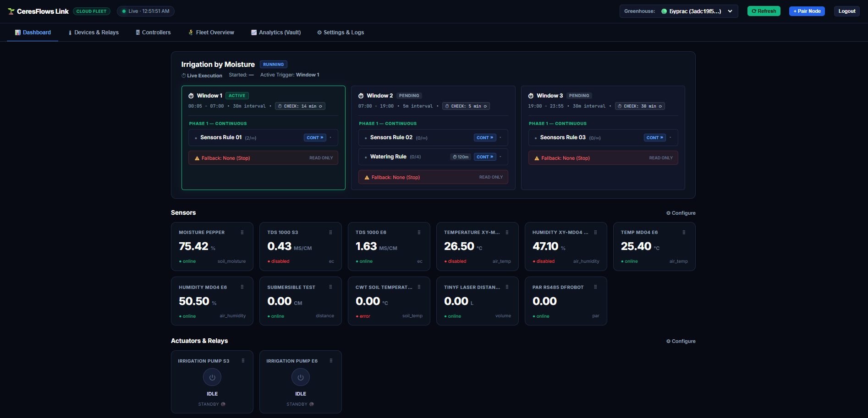Toggle the Irrigation Pump S3 power button
The height and width of the screenshot is (418, 868).
pyautogui.click(x=212, y=377)
